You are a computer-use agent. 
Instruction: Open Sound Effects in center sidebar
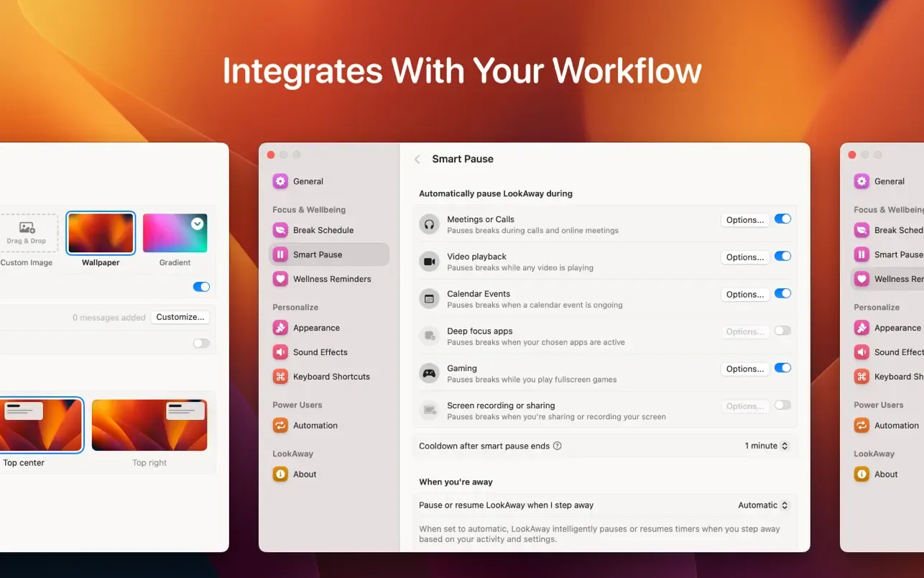coord(331,352)
